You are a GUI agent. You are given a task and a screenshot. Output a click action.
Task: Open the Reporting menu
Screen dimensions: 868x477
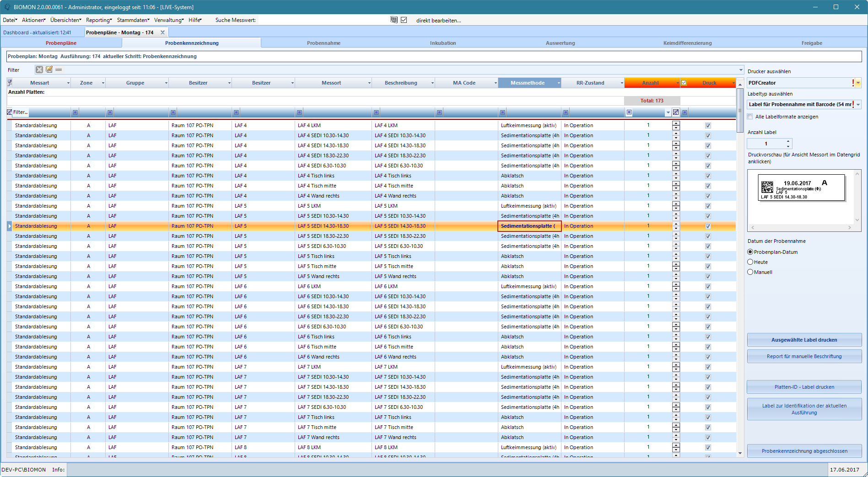pyautogui.click(x=99, y=20)
